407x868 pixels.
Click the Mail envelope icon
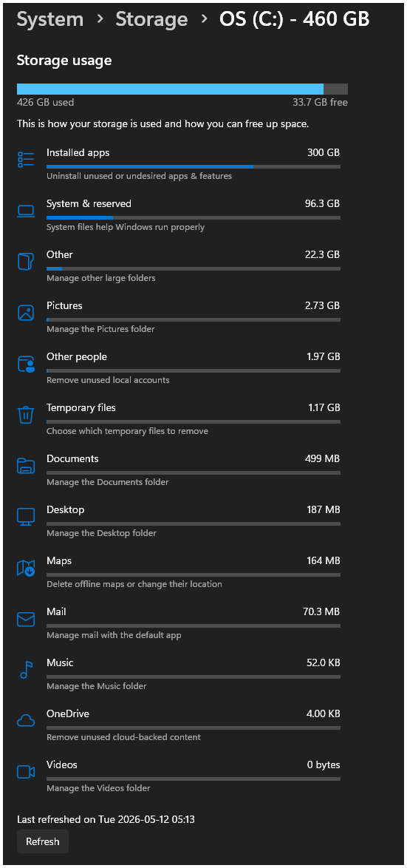click(26, 619)
